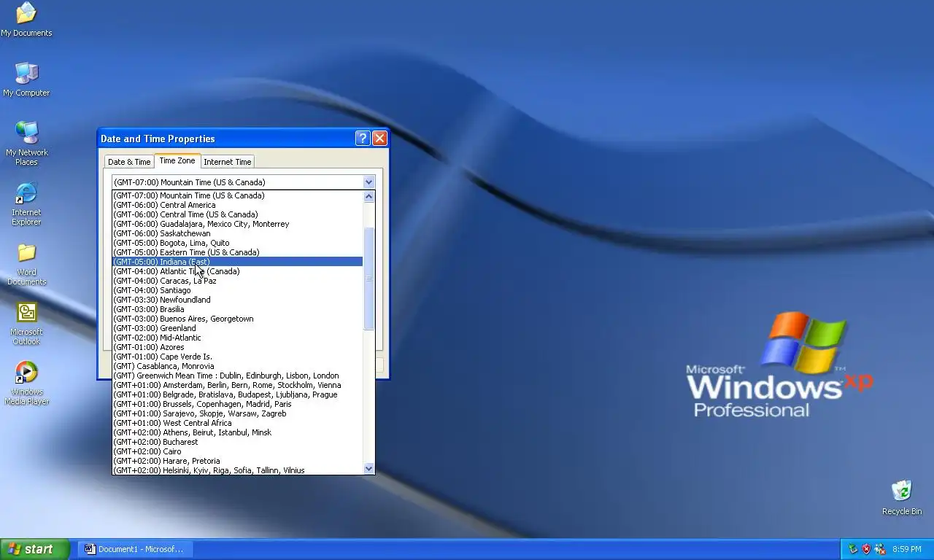Click the Help question mark button
The width and height of the screenshot is (934, 560).
coord(363,139)
